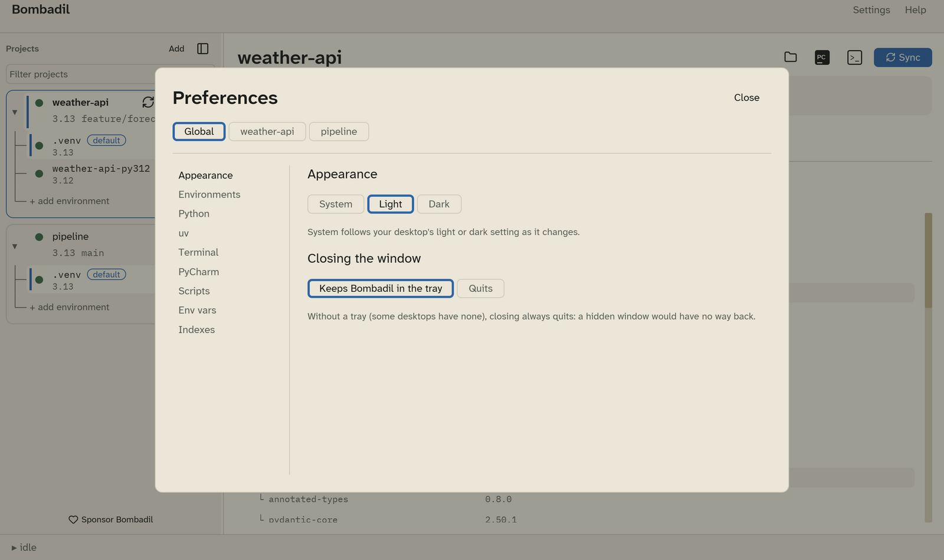Open the Terminal preferences section
944x560 pixels.
pyautogui.click(x=198, y=252)
